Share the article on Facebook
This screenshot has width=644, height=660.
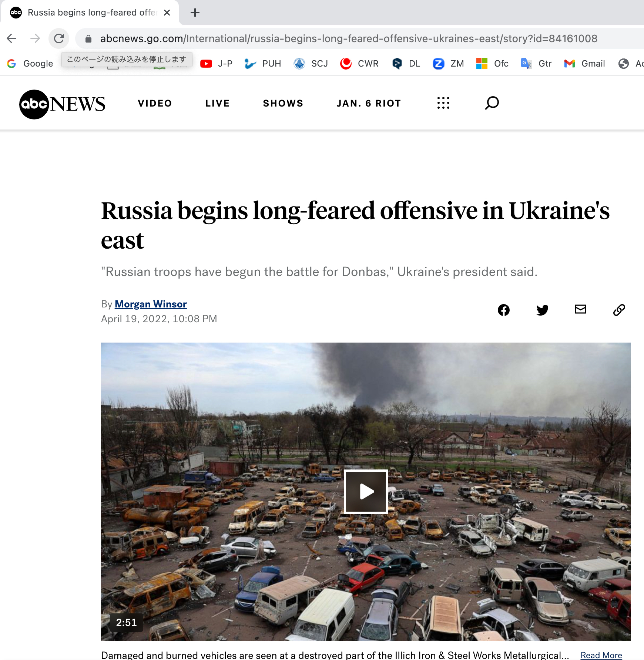(x=503, y=310)
